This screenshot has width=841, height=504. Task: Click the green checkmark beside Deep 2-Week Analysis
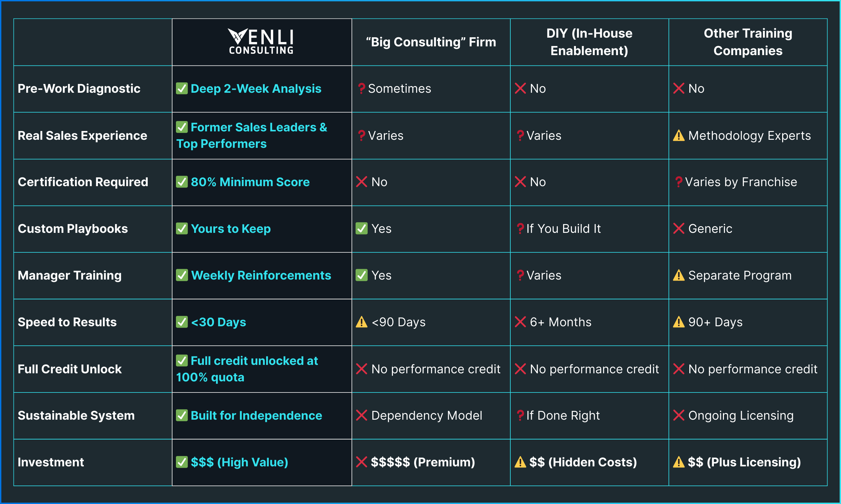tap(182, 89)
